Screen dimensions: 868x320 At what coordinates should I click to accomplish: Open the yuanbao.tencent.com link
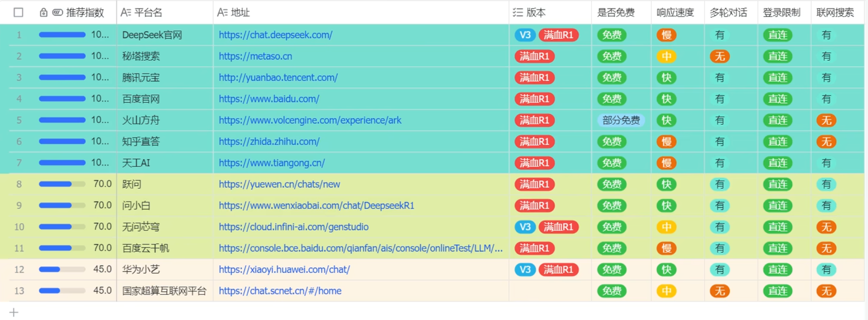tap(278, 77)
